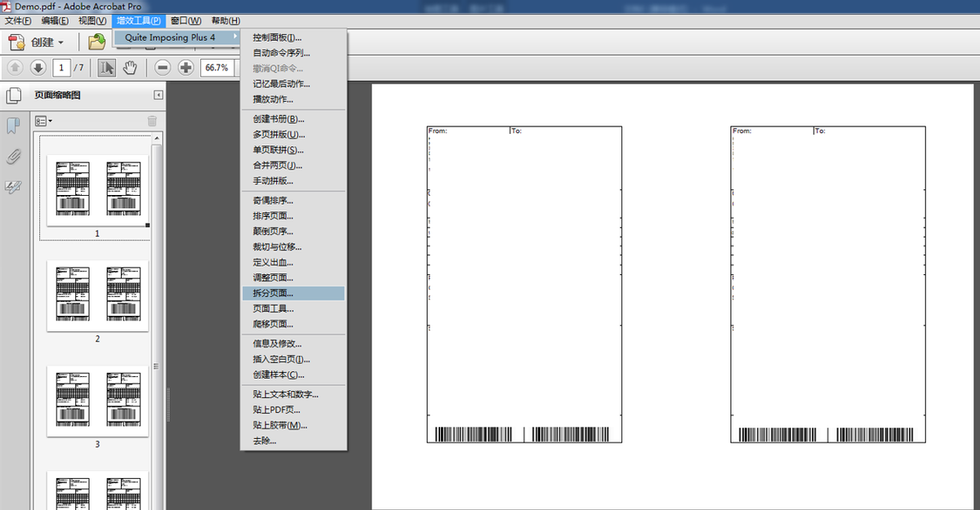Choose 创建样本(C)... menu entry

coord(294,375)
